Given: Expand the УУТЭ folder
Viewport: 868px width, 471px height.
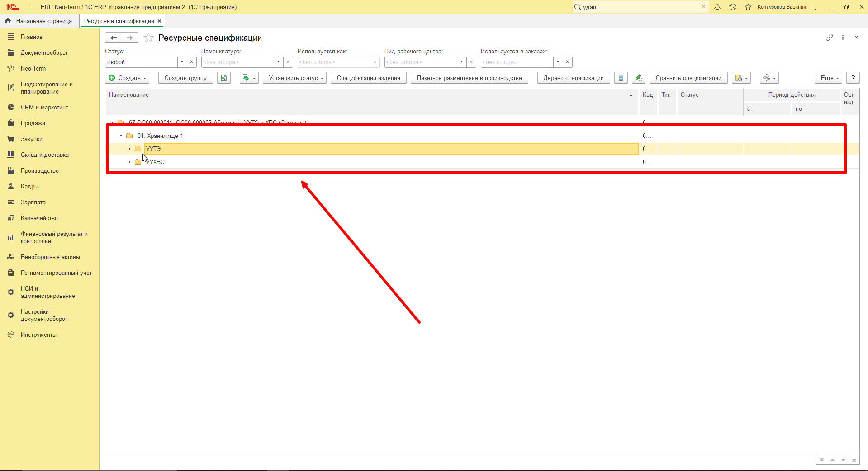Looking at the screenshot, I should click(129, 149).
